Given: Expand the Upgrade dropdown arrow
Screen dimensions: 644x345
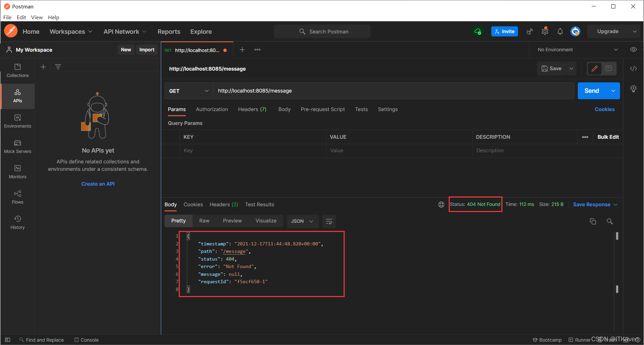Looking at the screenshot, I should [635, 31].
